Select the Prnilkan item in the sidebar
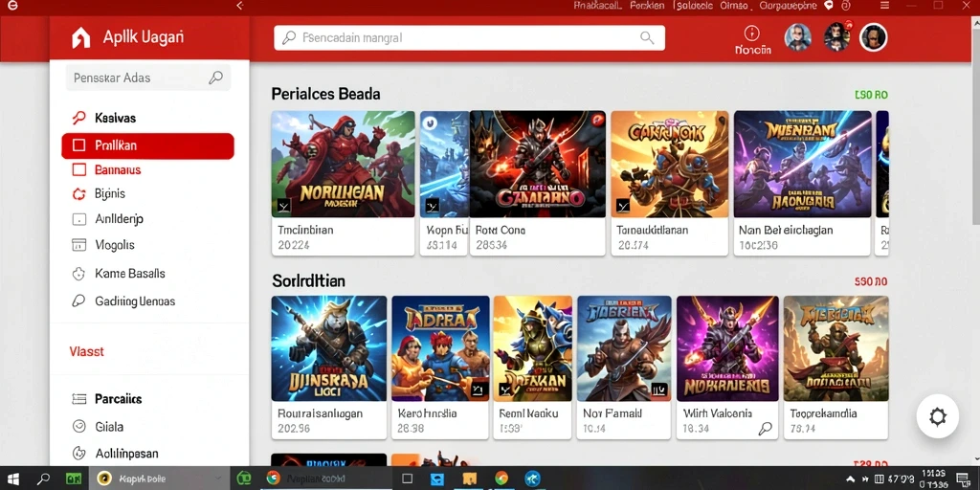980x490 pixels. point(147,145)
